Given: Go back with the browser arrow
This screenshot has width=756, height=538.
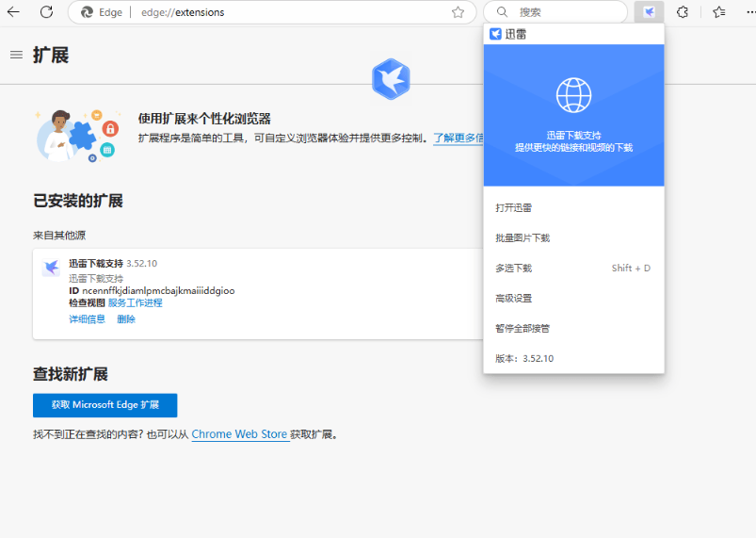Looking at the screenshot, I should [x=13, y=12].
